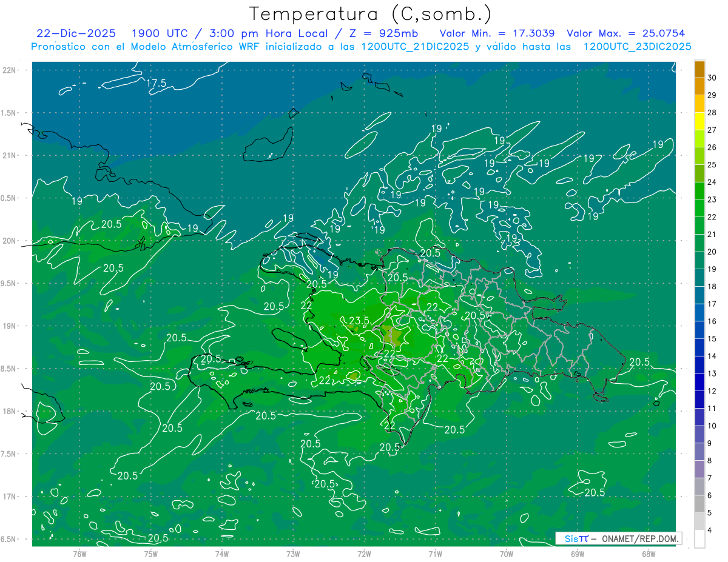Click the "73W" longitude axis label
The height and width of the screenshot is (562, 728).
293,554
